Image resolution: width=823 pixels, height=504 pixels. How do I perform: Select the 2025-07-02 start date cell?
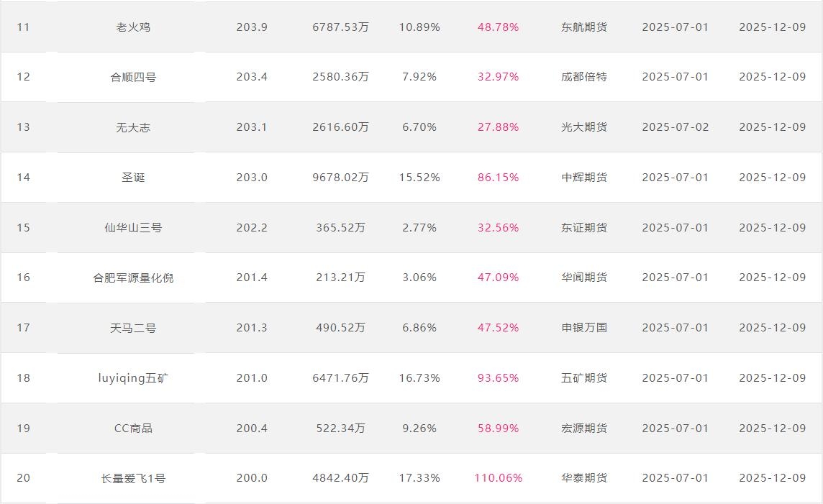pos(675,127)
